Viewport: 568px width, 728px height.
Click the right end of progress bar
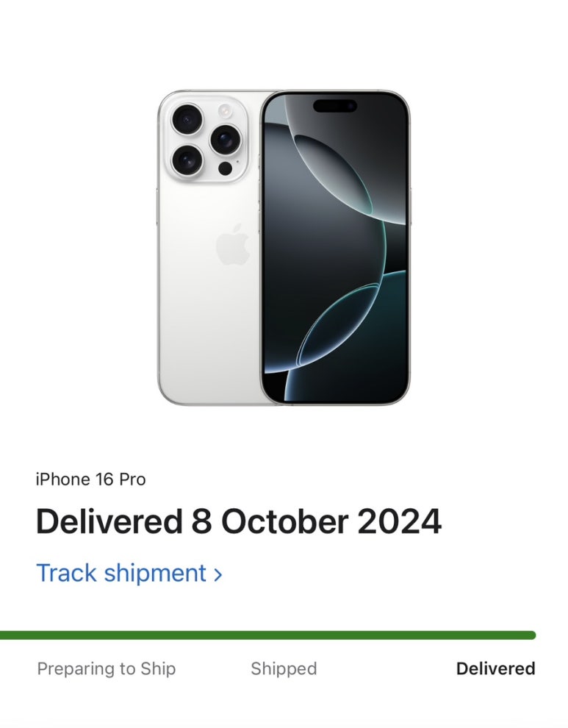click(x=532, y=635)
